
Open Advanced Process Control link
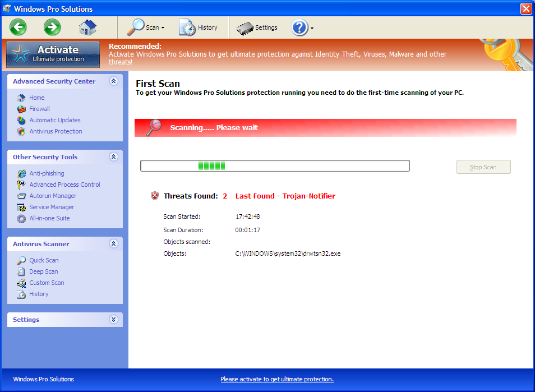pyautogui.click(x=65, y=185)
